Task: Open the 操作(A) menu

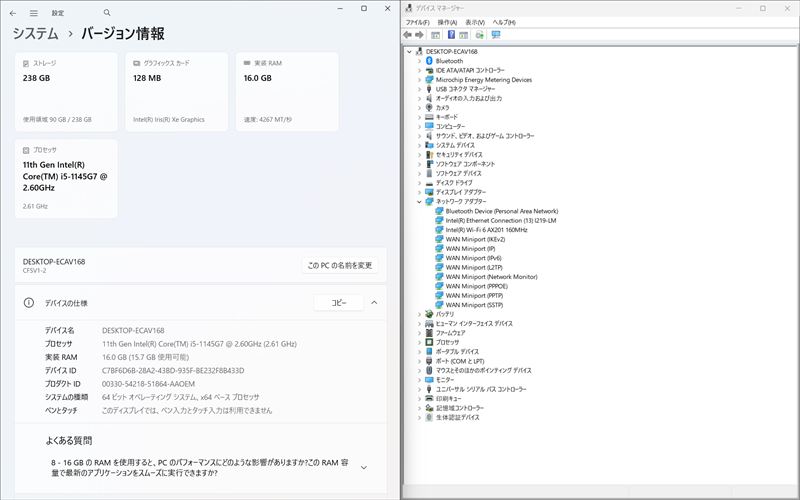Action: [x=446, y=22]
